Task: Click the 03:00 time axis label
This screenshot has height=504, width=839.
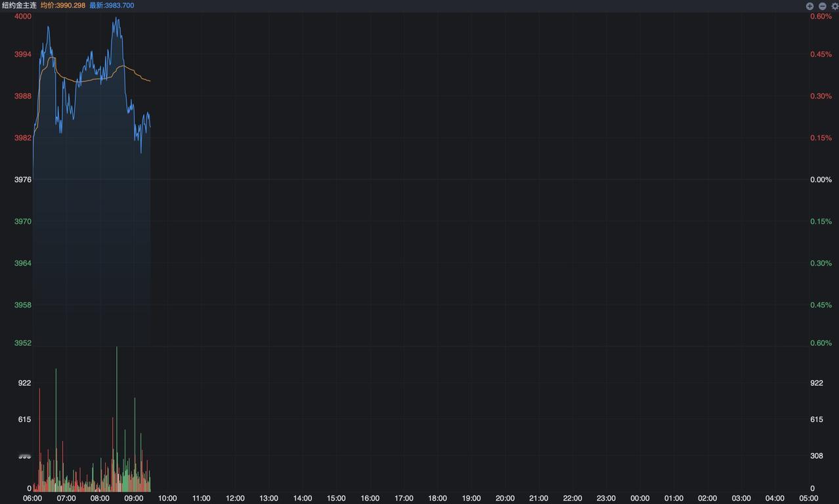Action: click(741, 499)
